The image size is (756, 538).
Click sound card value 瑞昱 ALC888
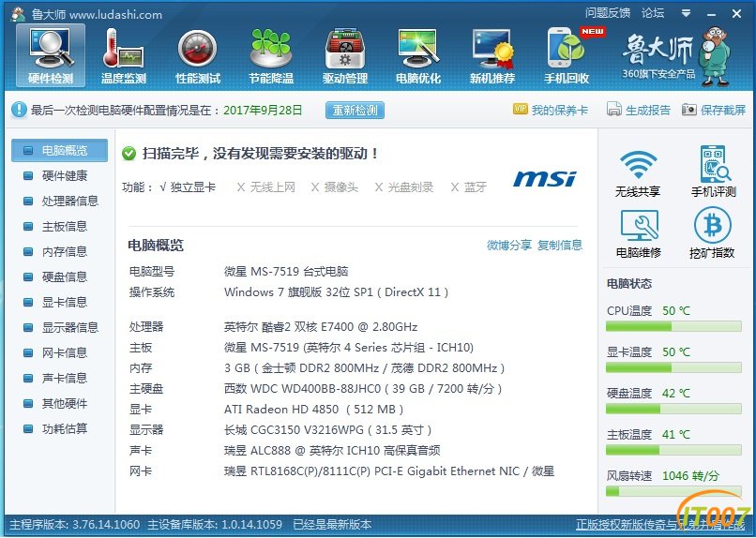332,450
